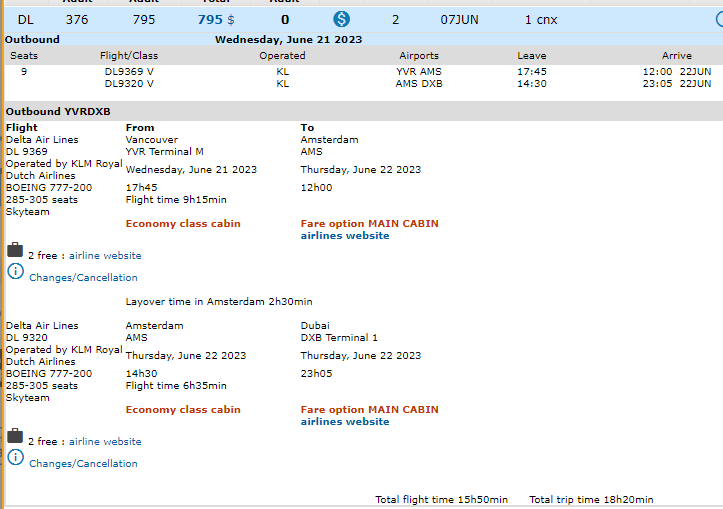The height and width of the screenshot is (509, 723).
Task: Select the DL9320 V flight summary row
Action: [x=129, y=84]
